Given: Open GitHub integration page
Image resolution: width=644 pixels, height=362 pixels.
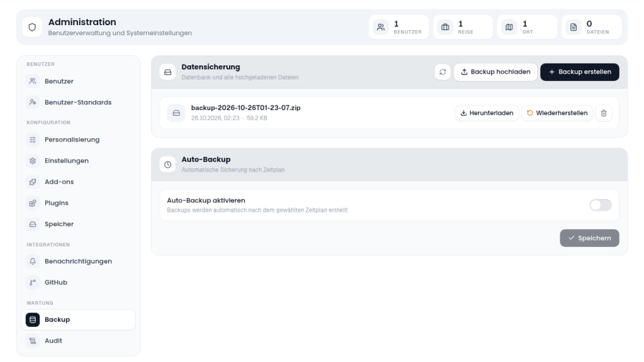Looking at the screenshot, I should pos(79,282).
